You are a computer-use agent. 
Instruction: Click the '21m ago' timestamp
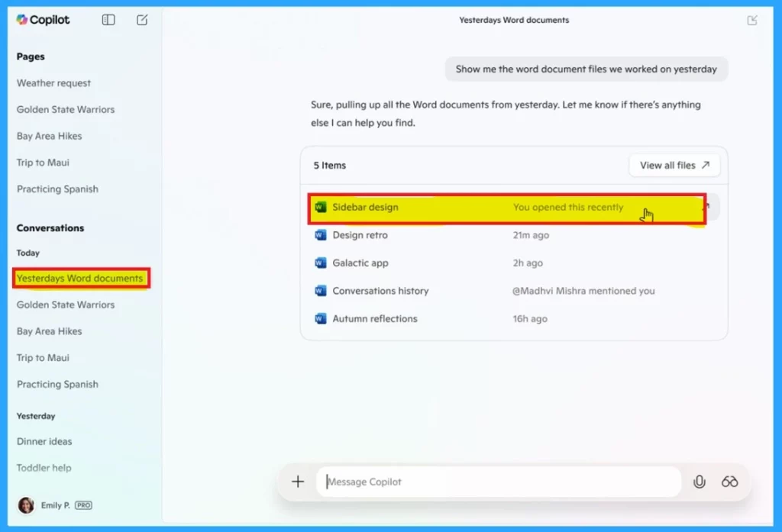click(532, 235)
